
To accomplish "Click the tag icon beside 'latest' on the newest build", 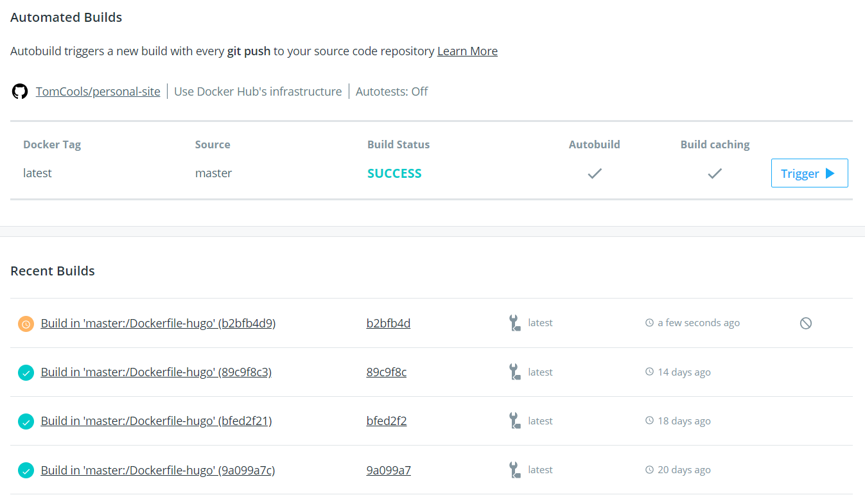I will click(x=514, y=323).
